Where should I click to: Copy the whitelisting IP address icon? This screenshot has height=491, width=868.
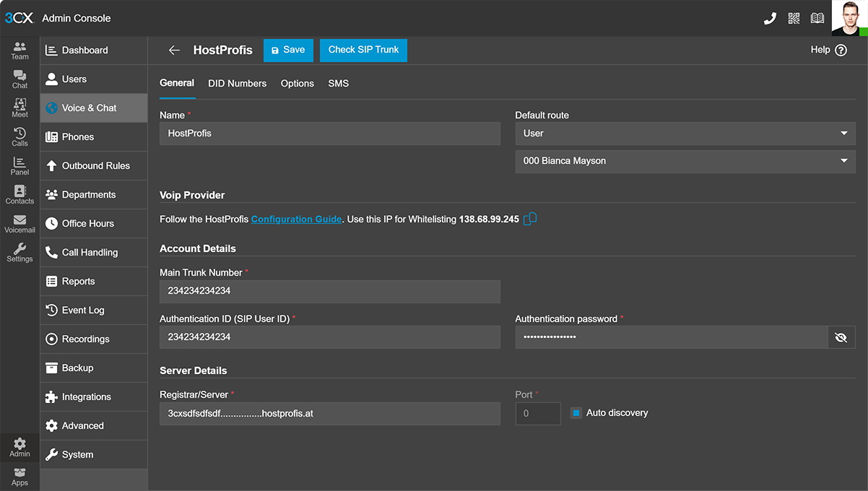(530, 219)
